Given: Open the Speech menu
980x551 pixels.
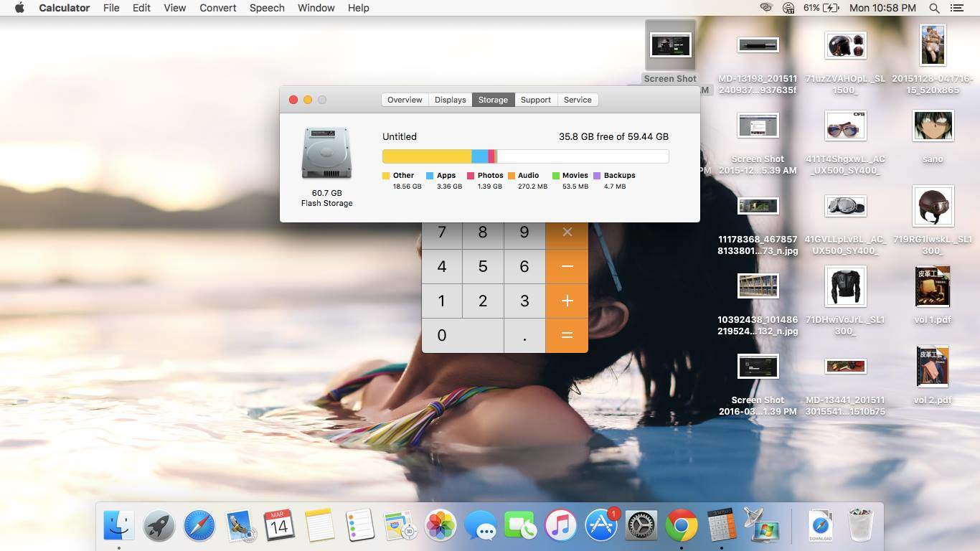Looking at the screenshot, I should [267, 8].
